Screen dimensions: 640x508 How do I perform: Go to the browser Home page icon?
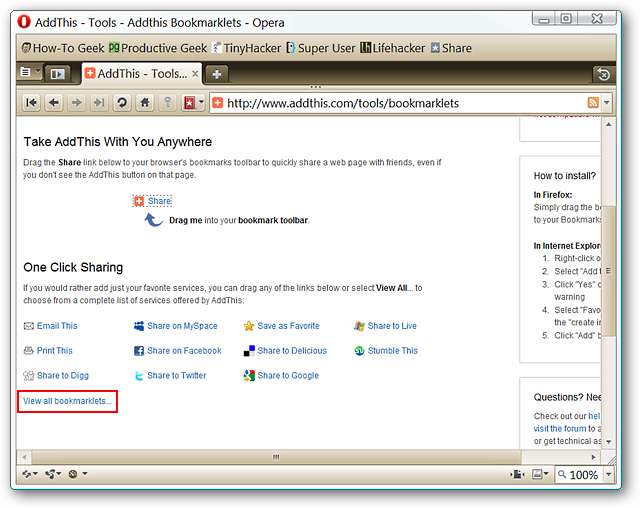[145, 103]
